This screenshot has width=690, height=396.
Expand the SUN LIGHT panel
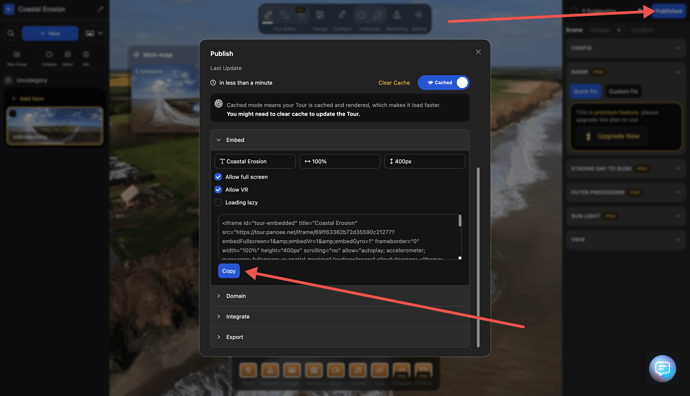click(x=625, y=216)
